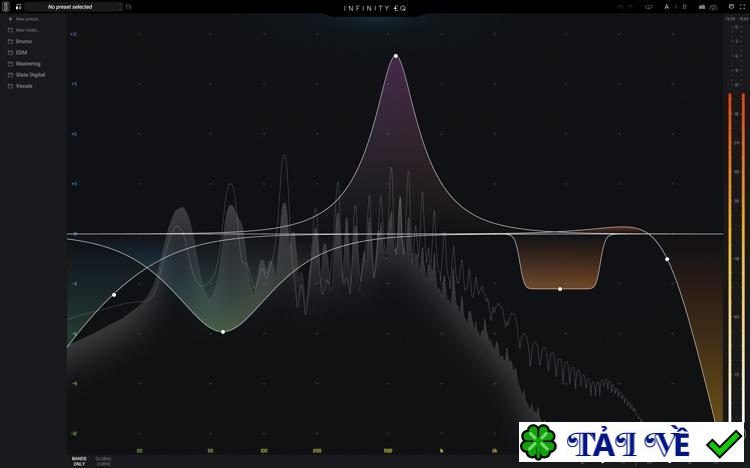Image resolution: width=750 pixels, height=468 pixels.
Task: Toggle the preset browser panel icon
Action: pos(19,7)
